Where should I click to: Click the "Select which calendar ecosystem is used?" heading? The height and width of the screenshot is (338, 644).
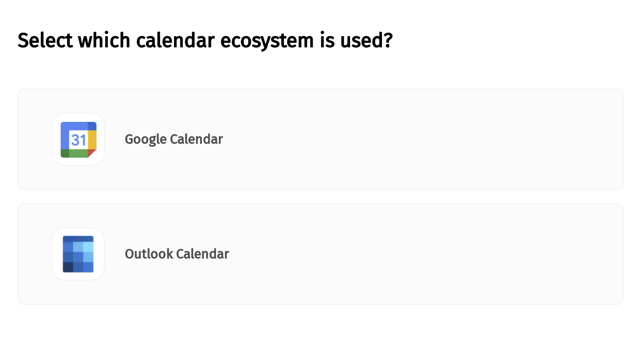coord(205,40)
